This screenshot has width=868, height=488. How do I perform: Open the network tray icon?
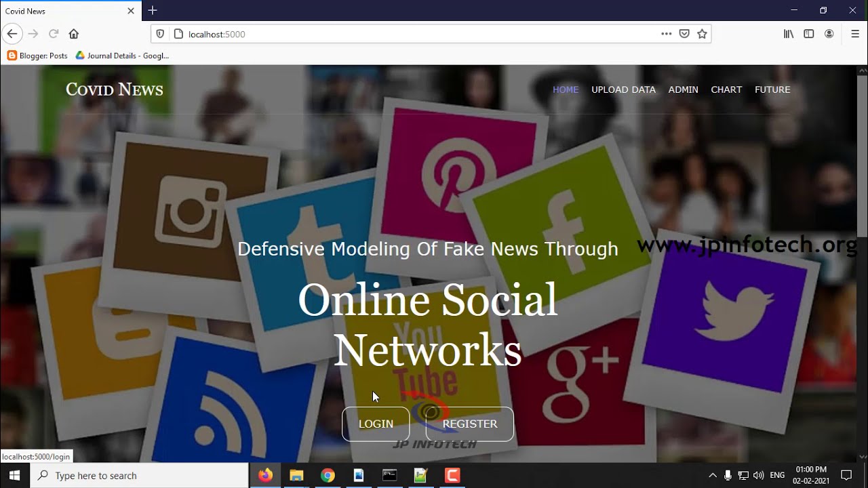743,475
